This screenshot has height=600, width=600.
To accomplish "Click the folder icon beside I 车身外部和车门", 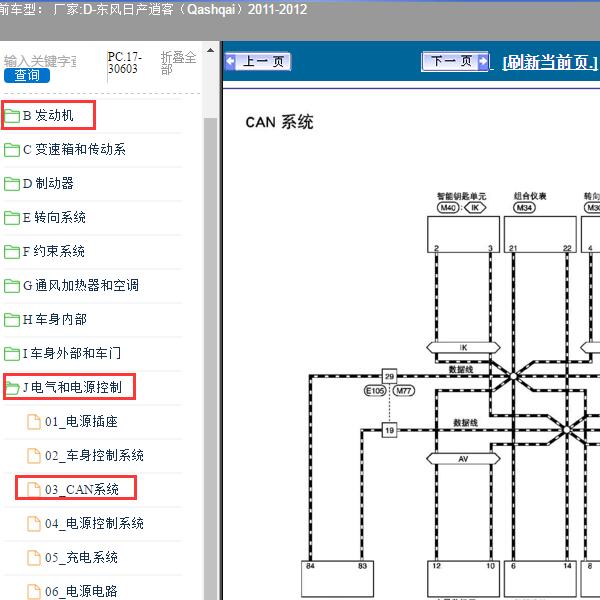I will [12, 354].
